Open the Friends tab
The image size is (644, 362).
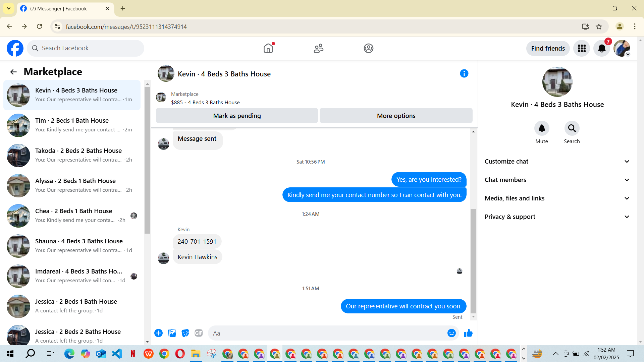(318, 49)
